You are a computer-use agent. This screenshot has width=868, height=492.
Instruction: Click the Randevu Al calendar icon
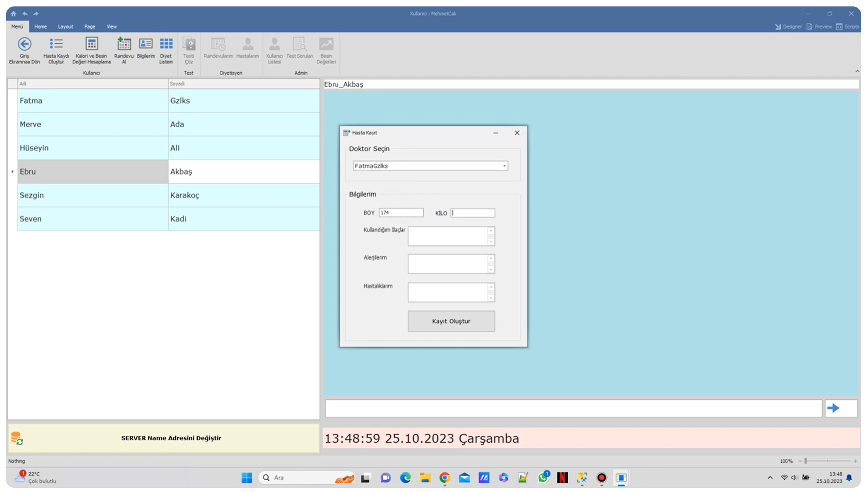click(124, 45)
